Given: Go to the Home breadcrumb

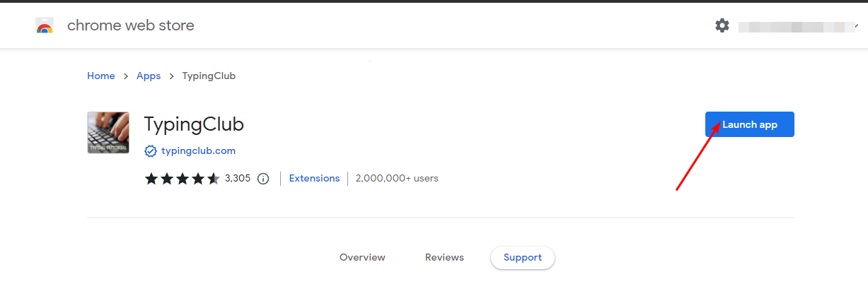Looking at the screenshot, I should (100, 76).
